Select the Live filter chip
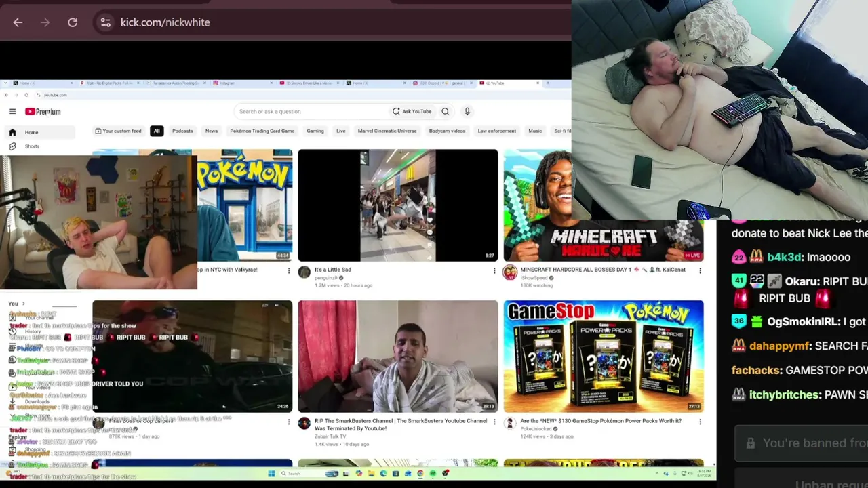Image resolution: width=868 pixels, height=488 pixels. 341,131
